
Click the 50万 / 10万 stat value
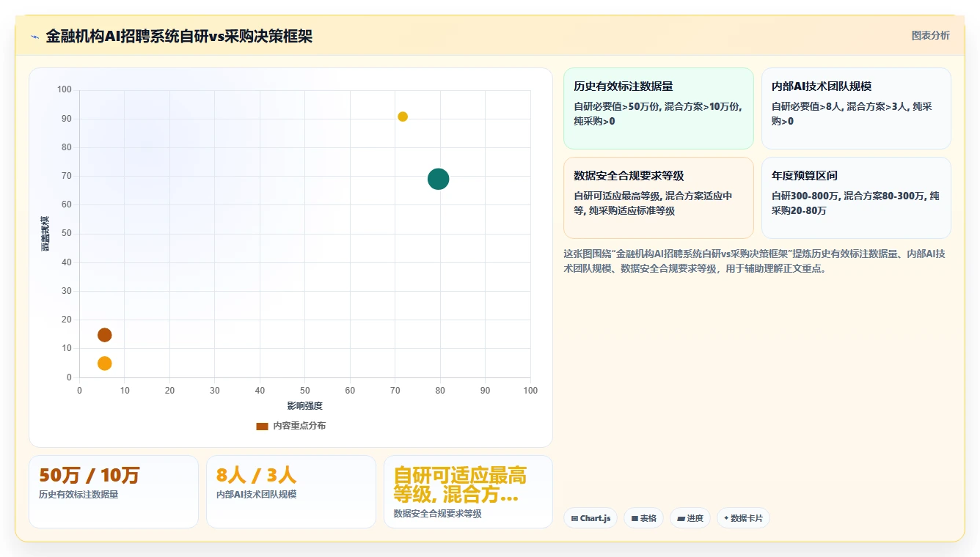[x=89, y=475]
